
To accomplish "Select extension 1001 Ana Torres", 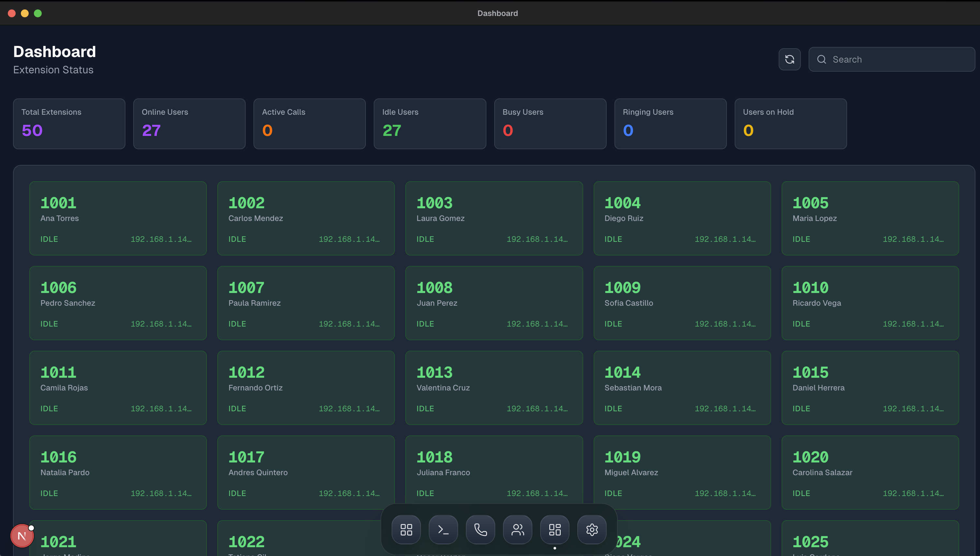I will tap(118, 218).
